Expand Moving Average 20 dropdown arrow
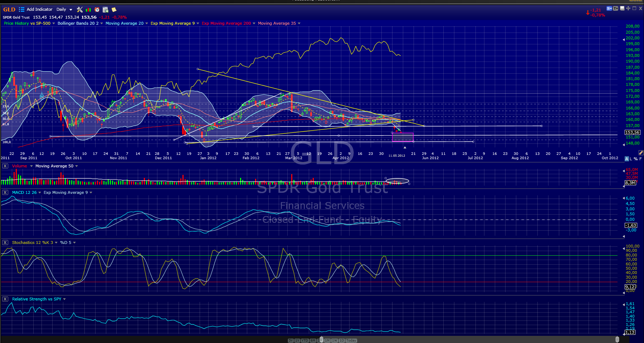The height and width of the screenshot is (343, 644). click(147, 24)
